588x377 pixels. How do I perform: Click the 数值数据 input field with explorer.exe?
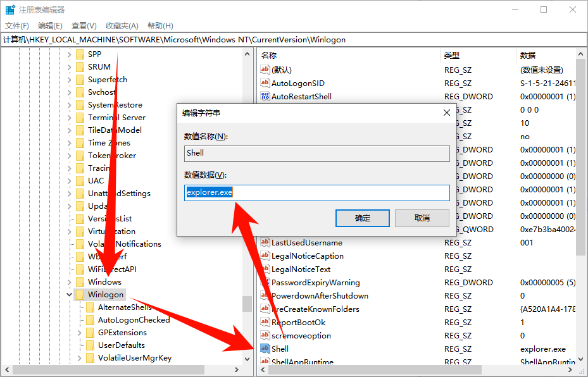[316, 192]
